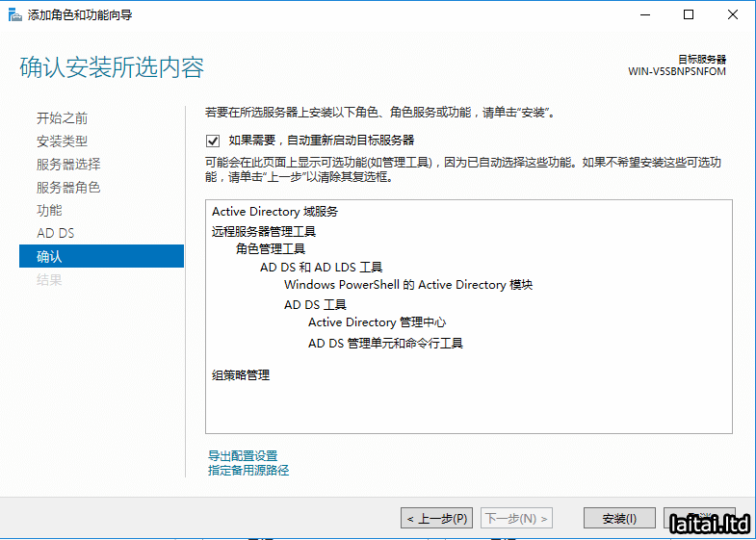Go to the 开始之前 step
This screenshot has height=540, width=756.
pyautogui.click(x=62, y=118)
